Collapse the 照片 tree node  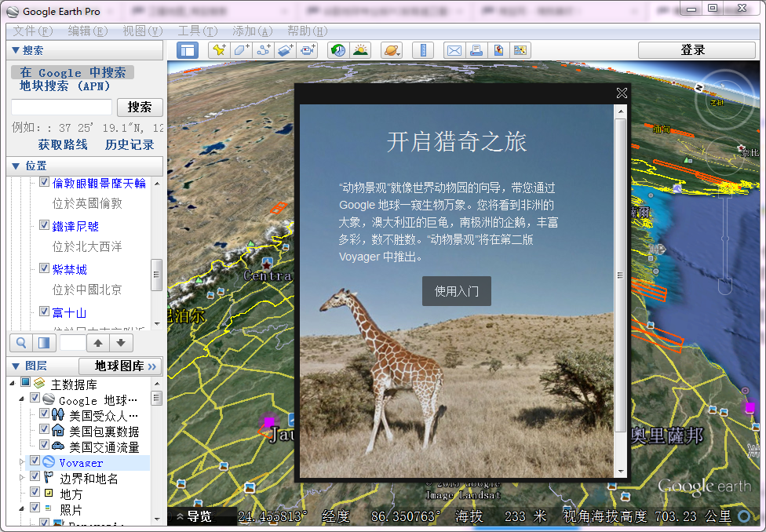tap(21, 508)
